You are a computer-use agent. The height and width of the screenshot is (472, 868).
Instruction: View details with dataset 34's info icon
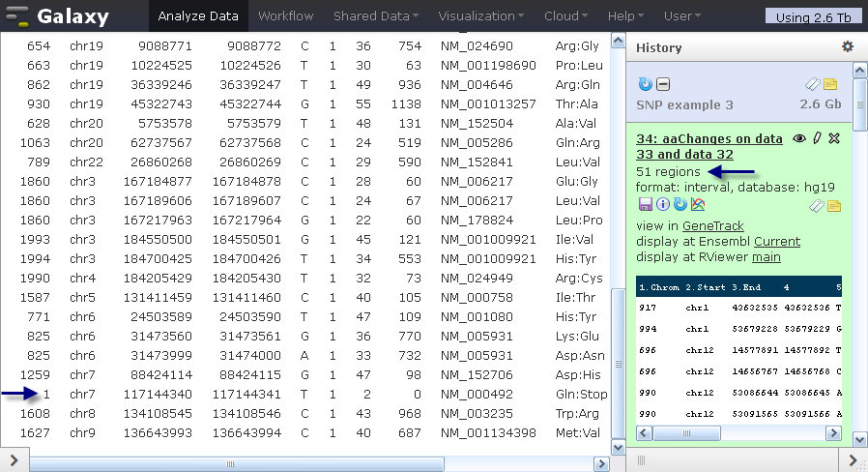(663, 204)
